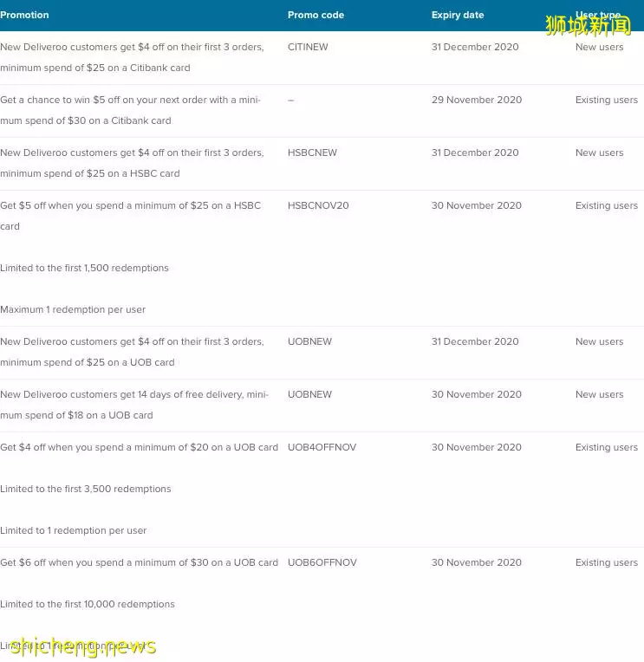Screen dimensions: 644x662
Task: Click 31 December 2020 in UOB $4 off row
Action: coord(475,341)
